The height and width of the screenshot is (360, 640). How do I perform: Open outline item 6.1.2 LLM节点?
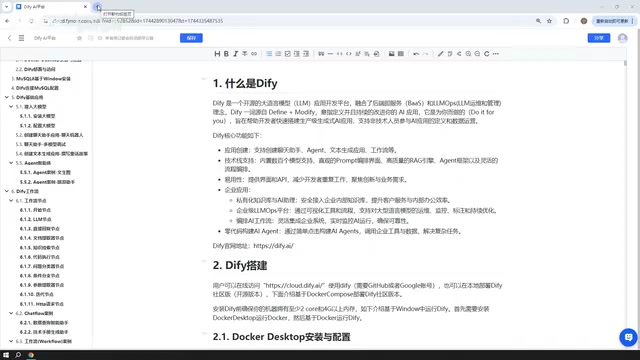[36, 219]
